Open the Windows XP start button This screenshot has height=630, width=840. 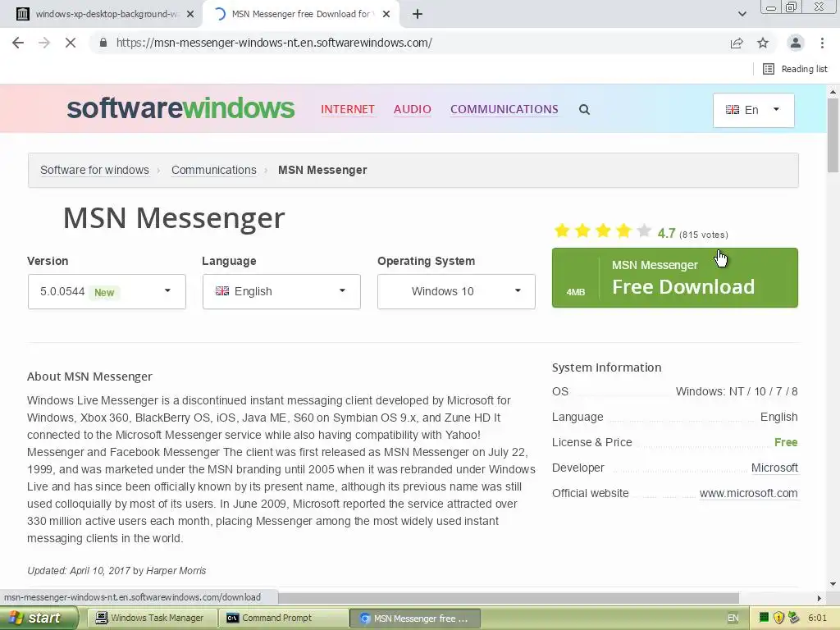[x=39, y=618]
